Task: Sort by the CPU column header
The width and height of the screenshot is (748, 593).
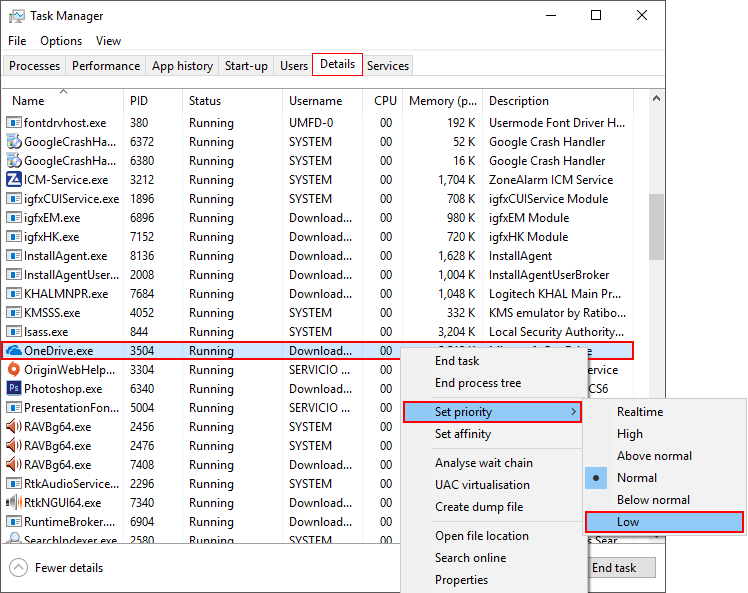Action: coord(383,101)
